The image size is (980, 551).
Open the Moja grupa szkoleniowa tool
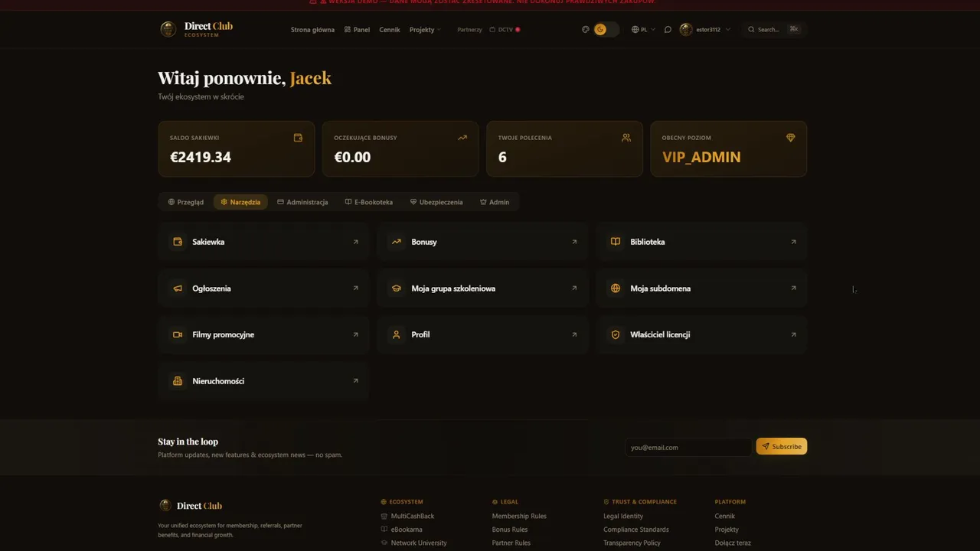coord(482,289)
